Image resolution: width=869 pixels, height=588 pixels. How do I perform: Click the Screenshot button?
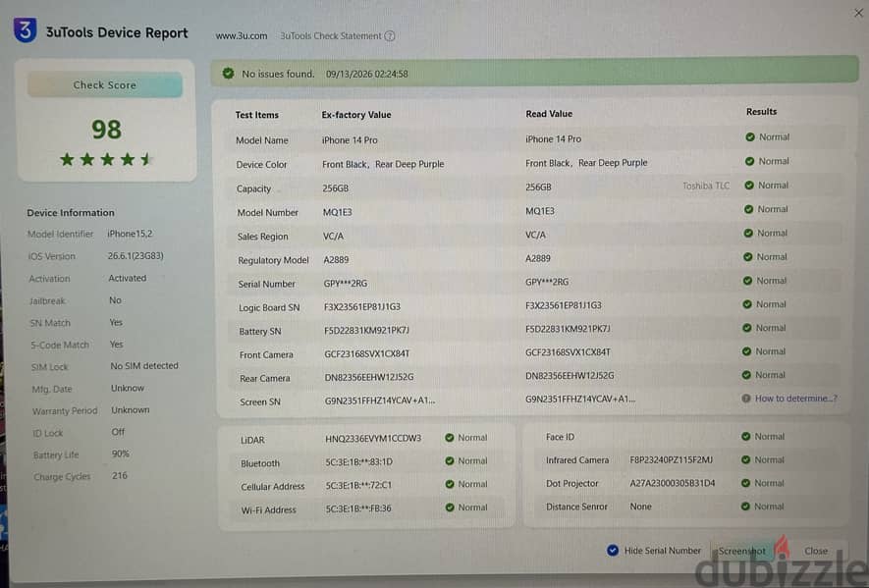coord(741,551)
